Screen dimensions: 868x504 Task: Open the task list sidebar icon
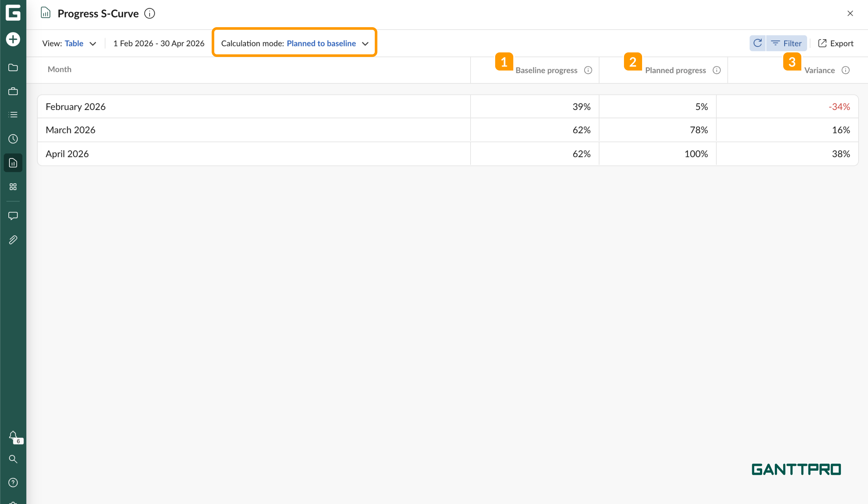[13, 115]
